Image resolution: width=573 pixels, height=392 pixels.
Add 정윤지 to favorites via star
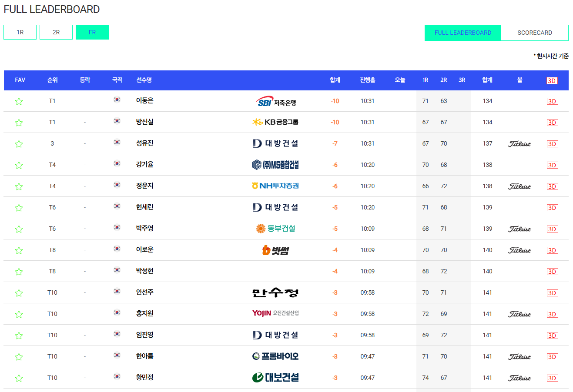[x=19, y=186]
